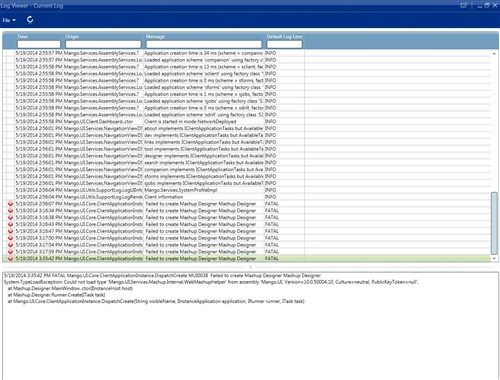This screenshot has width=500, height=380.
Task: Click the FATAL error icon at 2:56:07 PM
Action: (11, 204)
